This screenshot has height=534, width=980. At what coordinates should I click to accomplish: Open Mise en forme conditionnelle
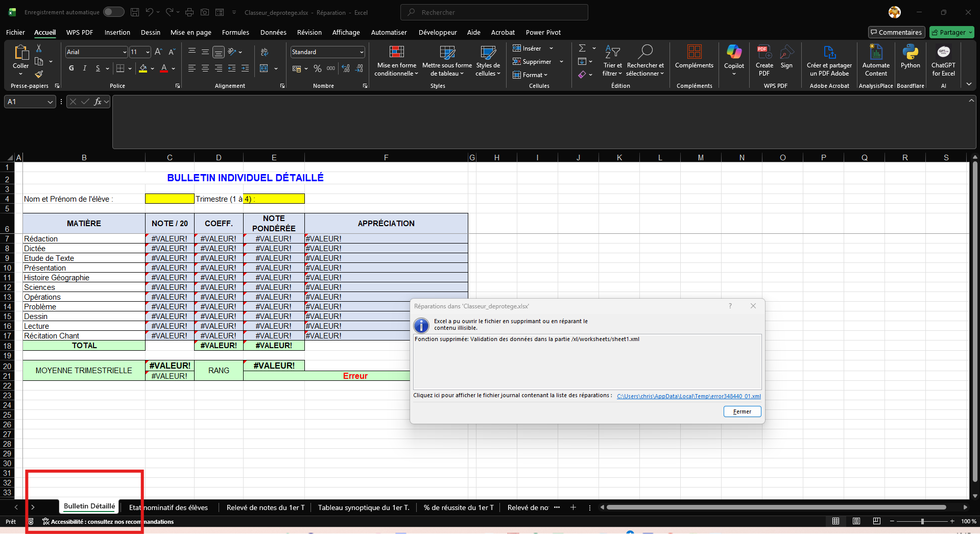click(396, 53)
